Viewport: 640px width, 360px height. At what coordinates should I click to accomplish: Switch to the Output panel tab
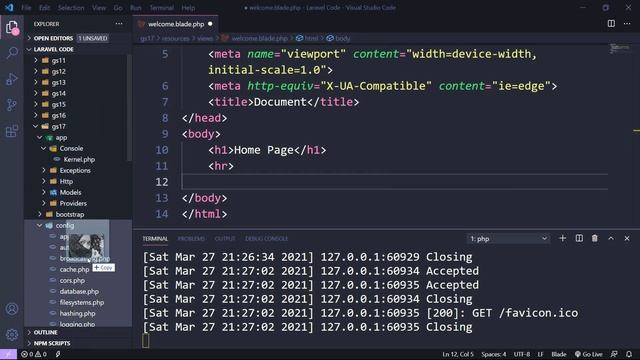click(225, 238)
